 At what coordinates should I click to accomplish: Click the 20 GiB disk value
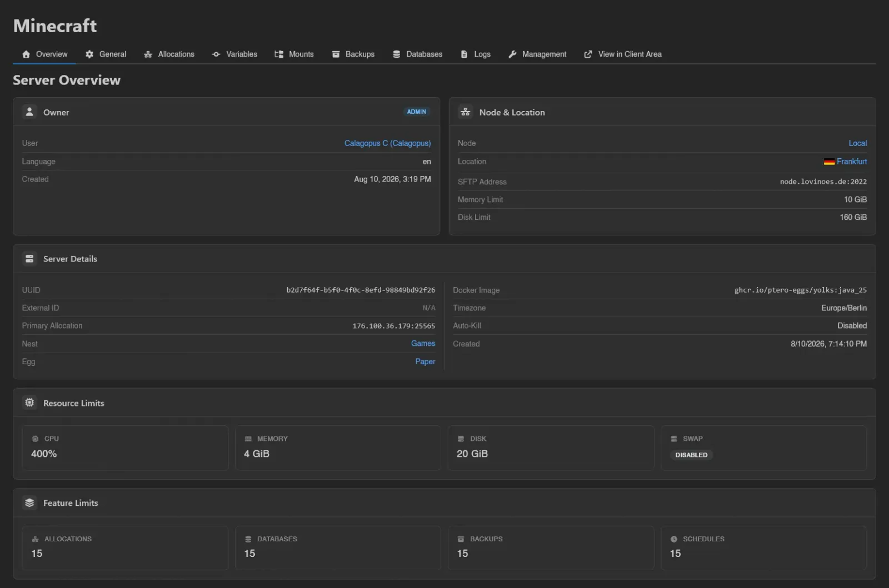pos(472,454)
